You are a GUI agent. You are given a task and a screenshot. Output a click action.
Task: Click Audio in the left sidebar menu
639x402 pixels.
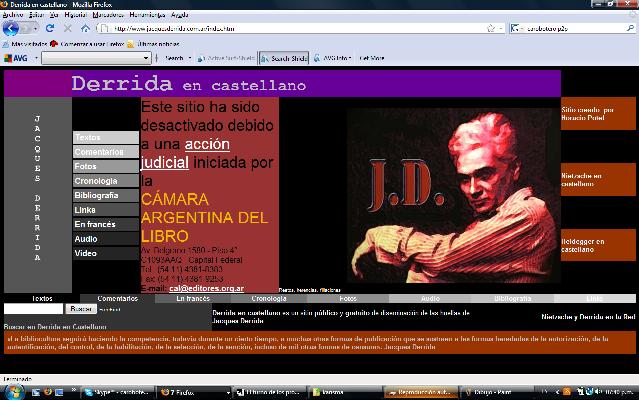point(106,239)
